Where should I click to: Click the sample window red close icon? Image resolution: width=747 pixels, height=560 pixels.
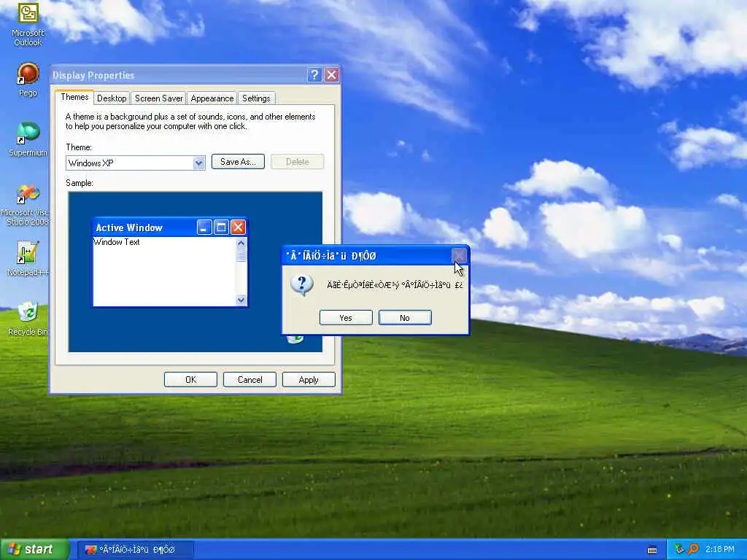click(239, 227)
